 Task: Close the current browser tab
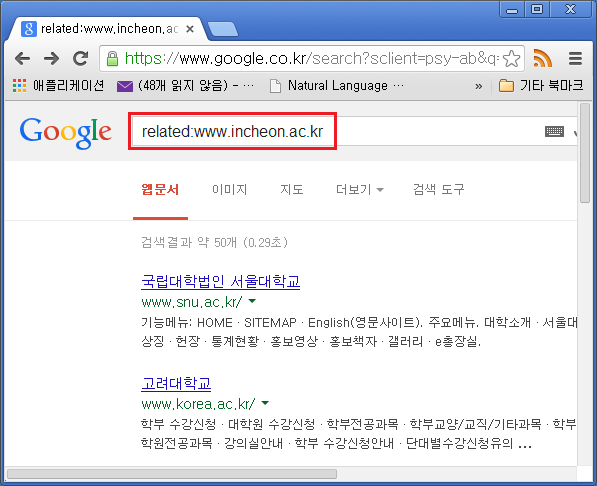coord(190,29)
